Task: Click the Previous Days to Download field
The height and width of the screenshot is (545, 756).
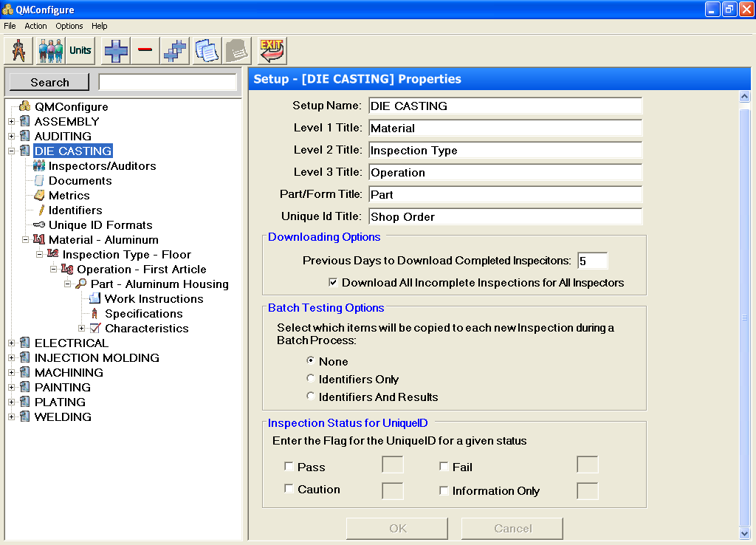Action: [593, 261]
